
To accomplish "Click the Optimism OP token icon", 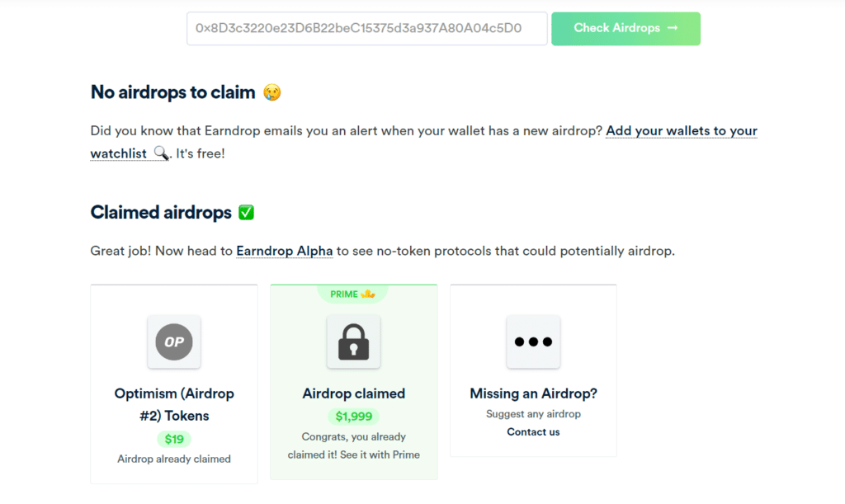I will click(x=174, y=342).
